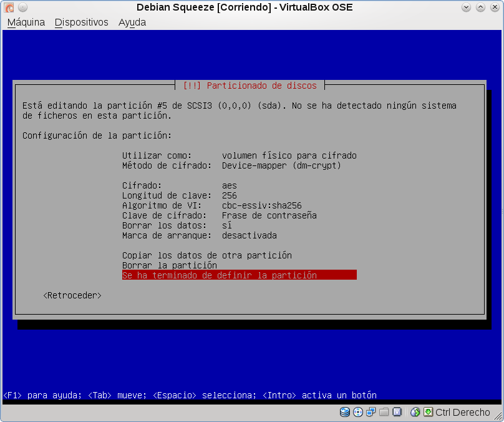The height and width of the screenshot is (422, 504).
Task: Maximize the VirtualBox window
Action: pos(480,7)
